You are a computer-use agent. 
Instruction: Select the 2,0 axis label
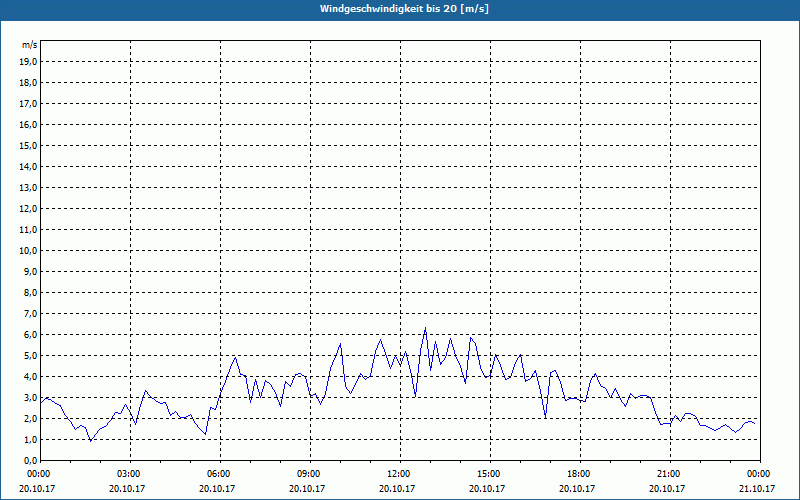click(x=31, y=419)
